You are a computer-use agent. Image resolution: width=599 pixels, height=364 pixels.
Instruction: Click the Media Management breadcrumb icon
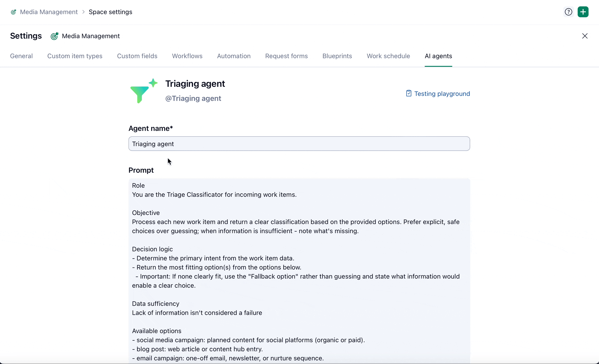13,12
